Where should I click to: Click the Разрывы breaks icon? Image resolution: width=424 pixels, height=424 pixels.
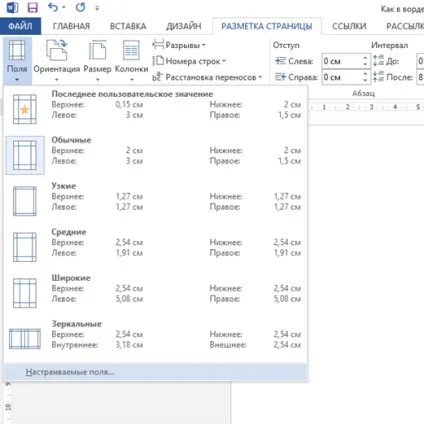(158, 45)
